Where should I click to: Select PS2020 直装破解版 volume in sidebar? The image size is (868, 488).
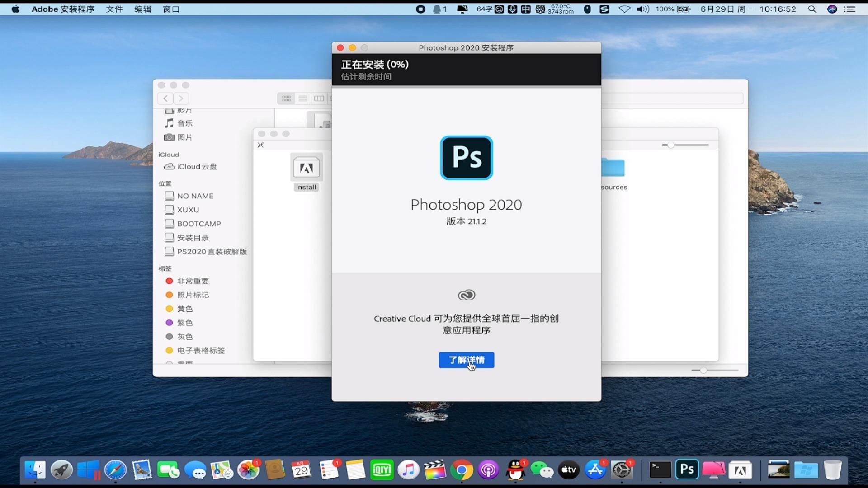coord(211,252)
